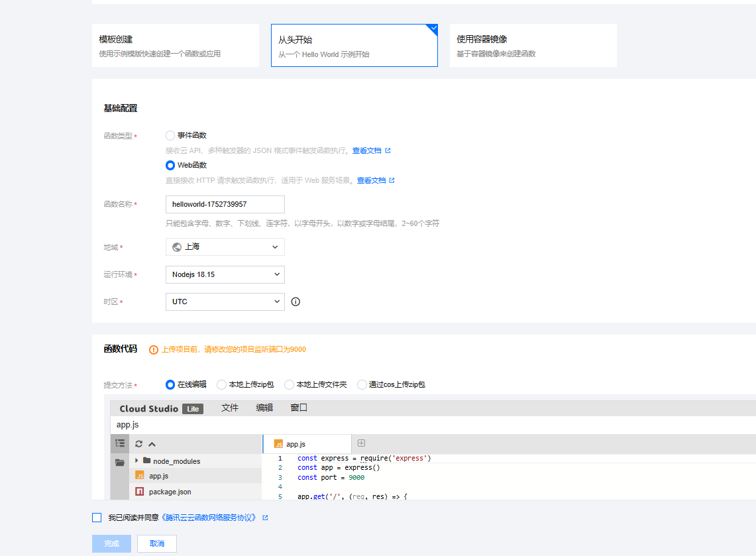Select the Web函数 radio button

coord(170,165)
